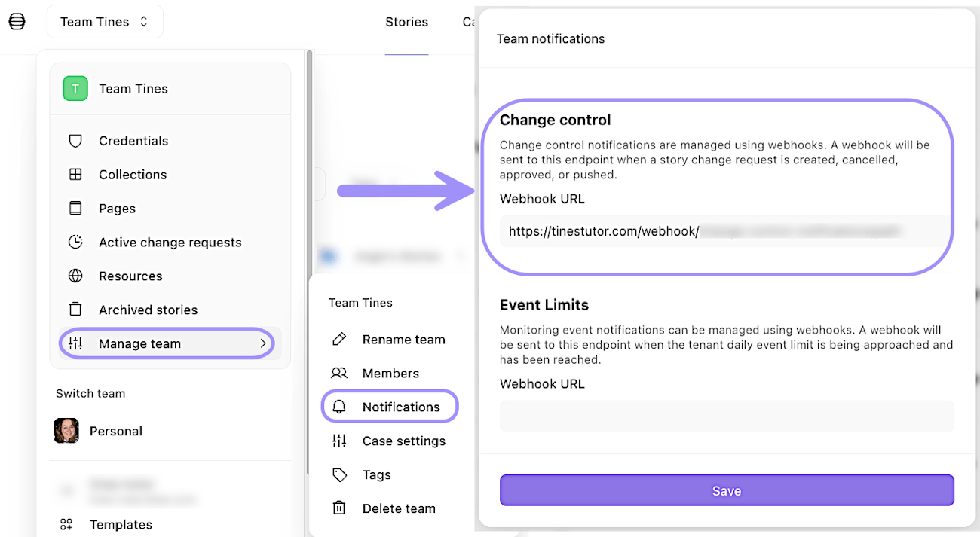Click the Pages icon in the menu
The image size is (980, 537).
coord(75,209)
